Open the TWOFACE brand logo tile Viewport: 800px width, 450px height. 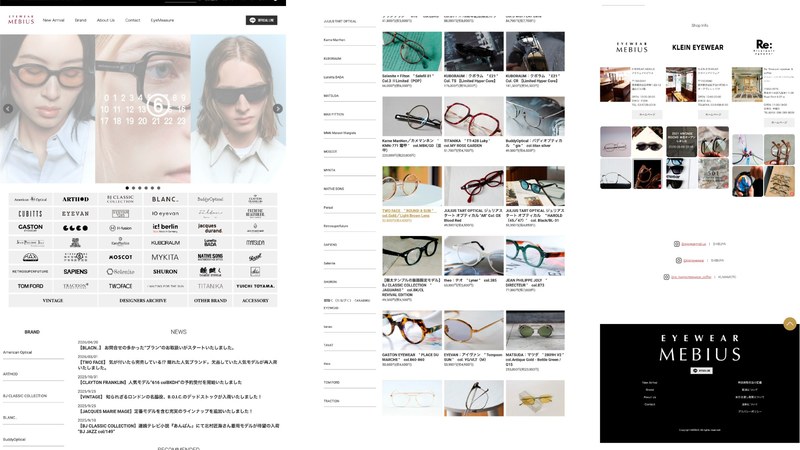coord(120,286)
